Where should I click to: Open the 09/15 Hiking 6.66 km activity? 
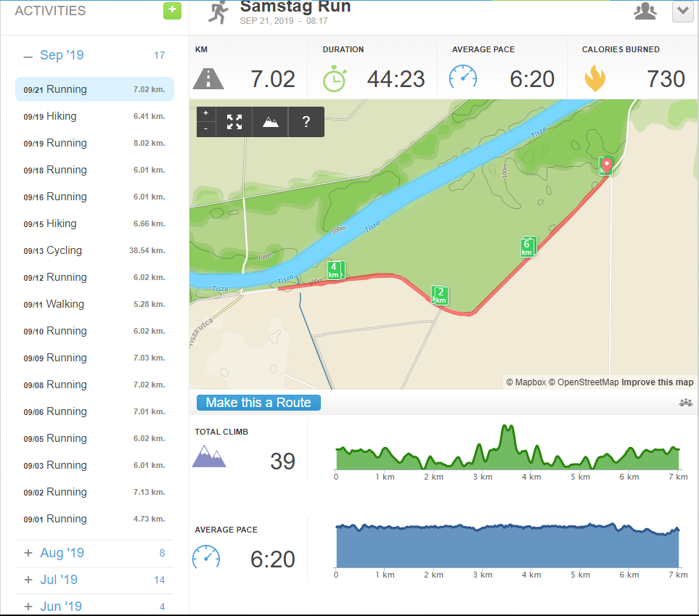point(94,223)
